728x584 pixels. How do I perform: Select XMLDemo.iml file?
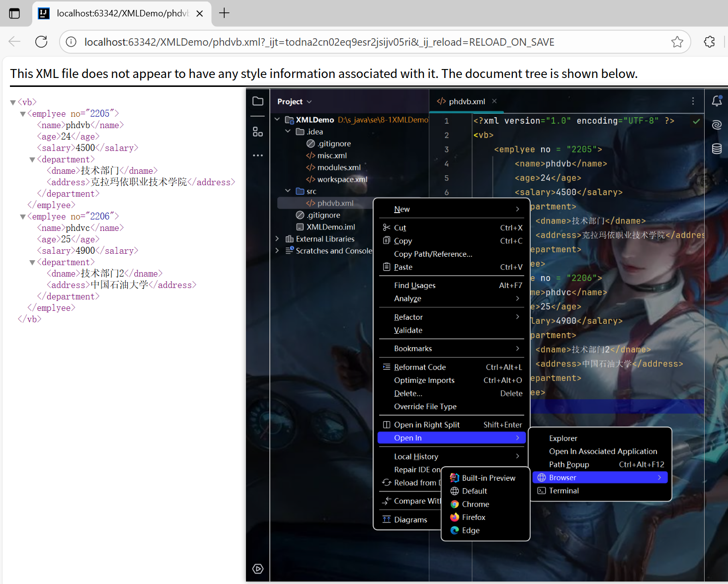point(325,227)
